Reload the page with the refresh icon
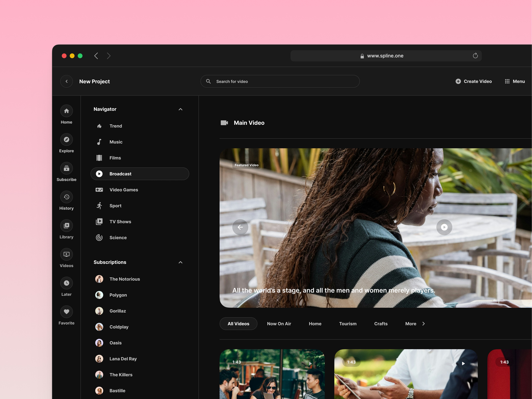 point(475,56)
